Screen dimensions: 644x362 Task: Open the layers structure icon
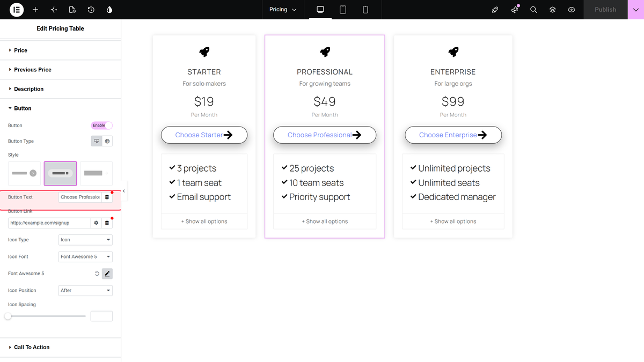553,10
